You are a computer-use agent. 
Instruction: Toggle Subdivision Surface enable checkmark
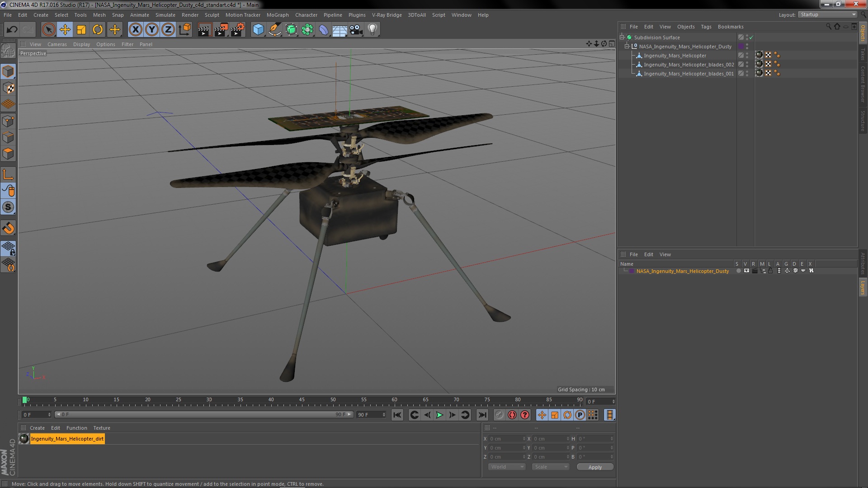tap(751, 38)
